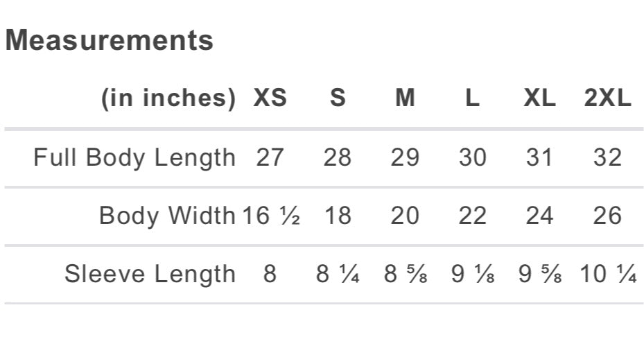Select the XL size column header
The width and height of the screenshot is (644, 346).
coord(539,98)
